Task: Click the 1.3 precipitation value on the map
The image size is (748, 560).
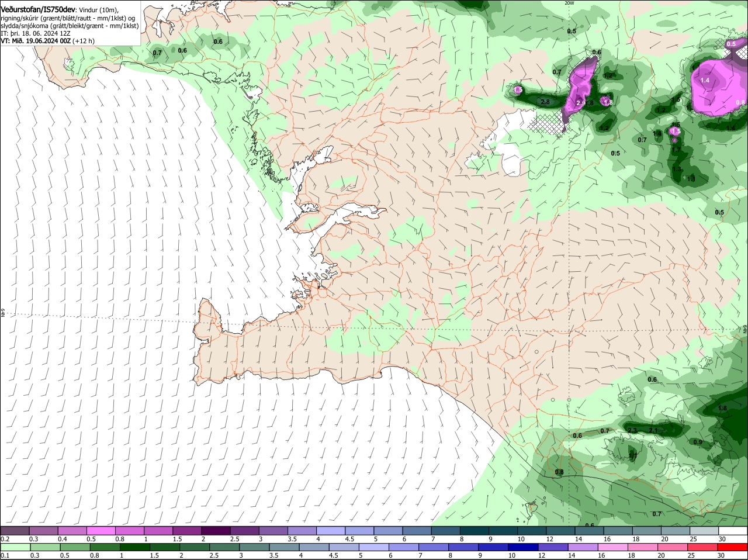Action: (x=677, y=169)
